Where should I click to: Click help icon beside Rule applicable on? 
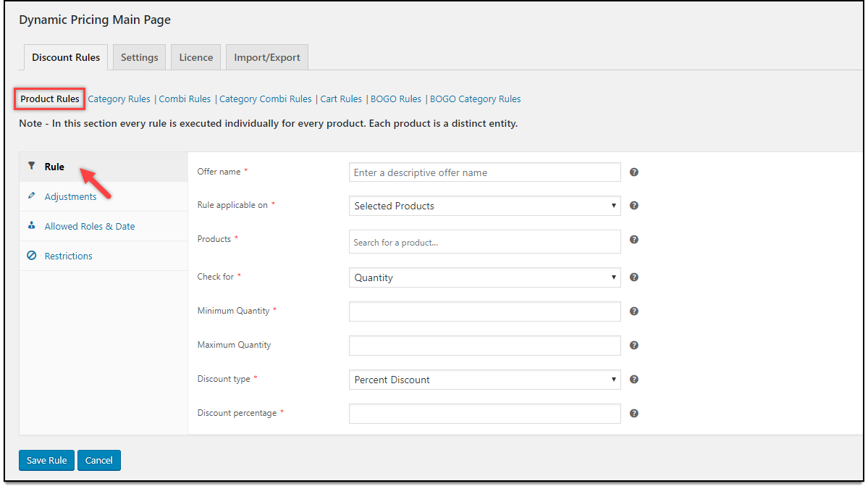point(633,206)
